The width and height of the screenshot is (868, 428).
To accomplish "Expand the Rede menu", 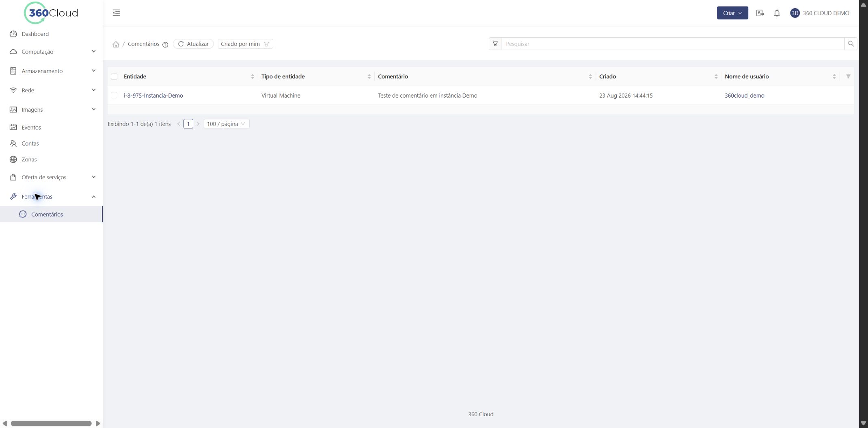I will tap(51, 90).
